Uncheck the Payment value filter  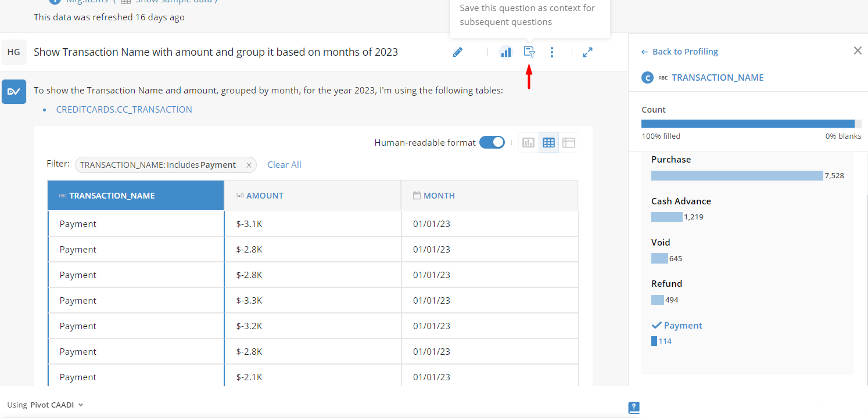coord(677,326)
